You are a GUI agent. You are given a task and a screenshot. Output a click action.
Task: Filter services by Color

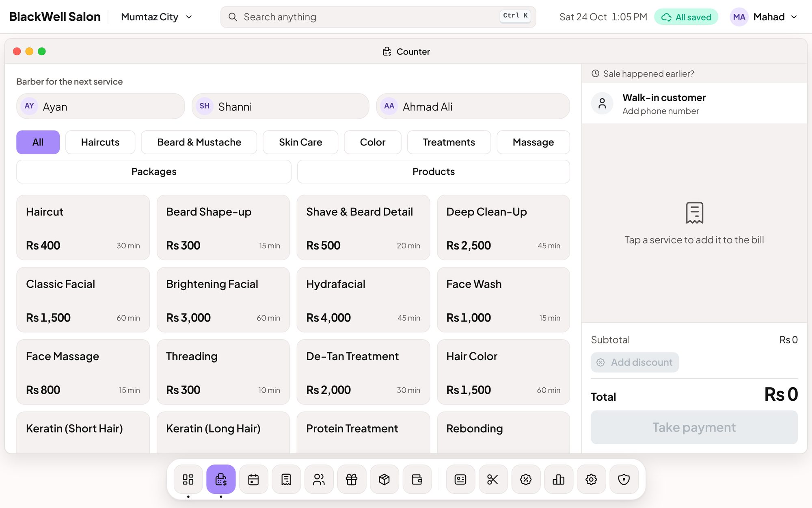click(x=373, y=142)
